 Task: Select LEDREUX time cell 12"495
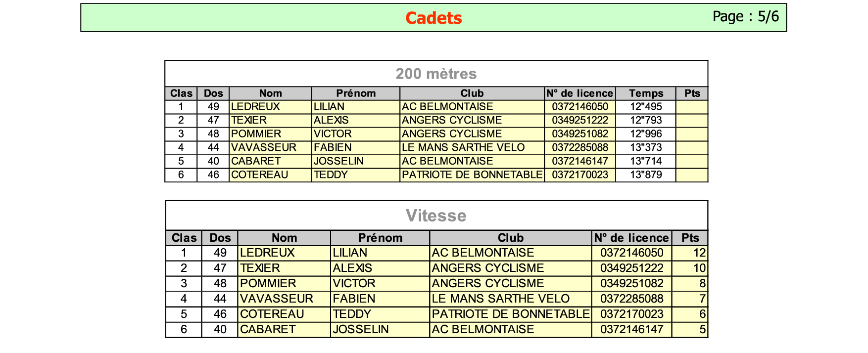tap(646, 107)
